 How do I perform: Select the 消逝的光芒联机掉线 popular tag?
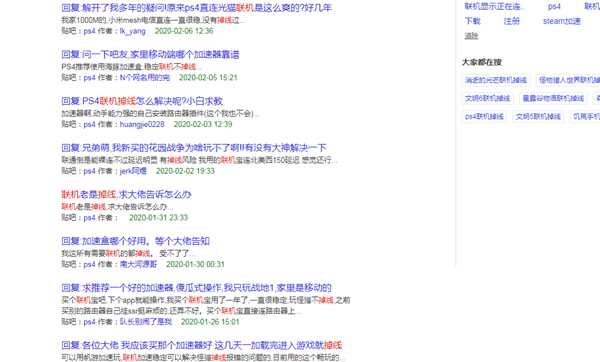(496, 80)
